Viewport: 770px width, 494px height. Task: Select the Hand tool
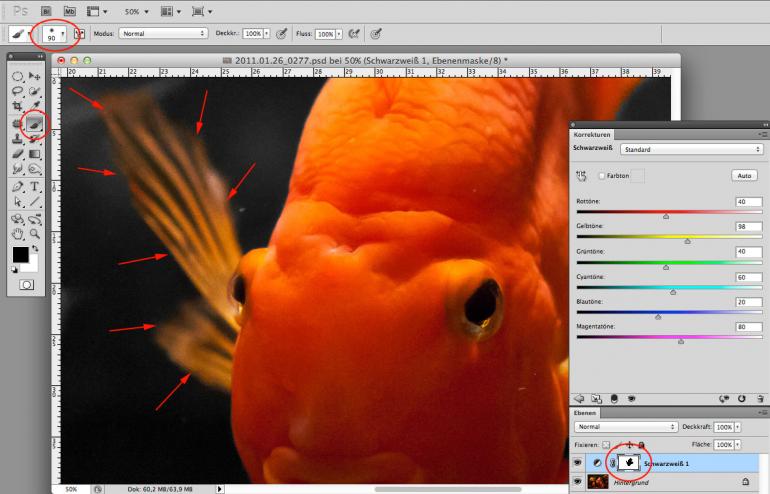click(x=18, y=234)
